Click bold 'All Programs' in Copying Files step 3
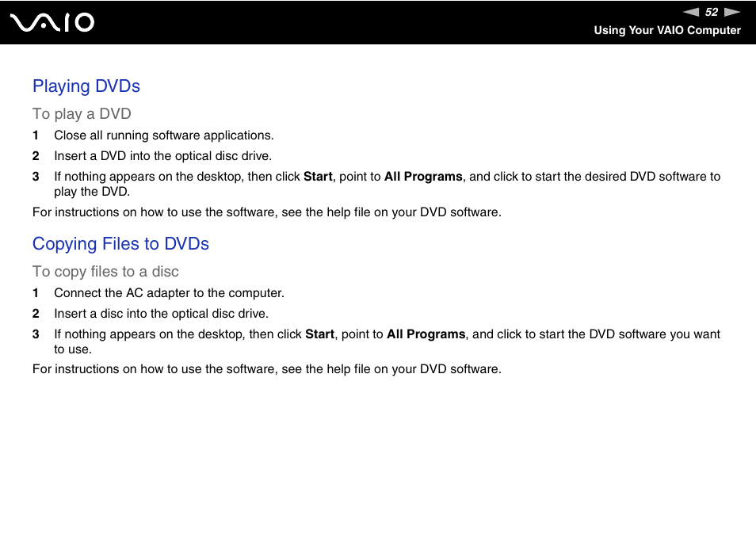The image size is (756, 534). click(x=426, y=334)
